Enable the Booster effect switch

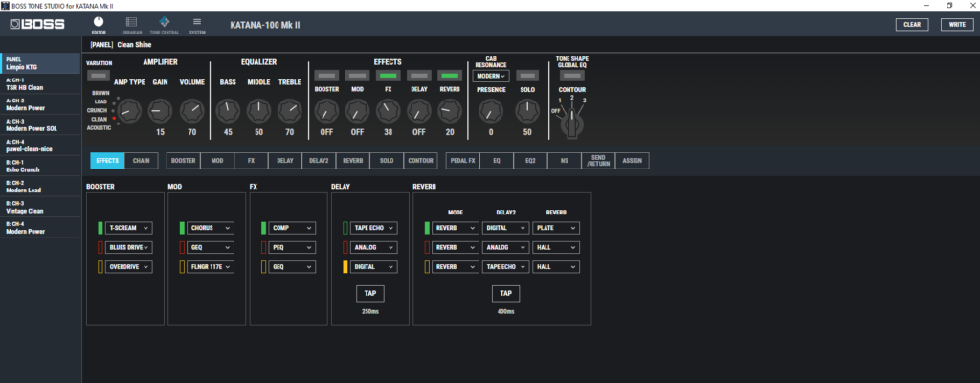pyautogui.click(x=327, y=75)
